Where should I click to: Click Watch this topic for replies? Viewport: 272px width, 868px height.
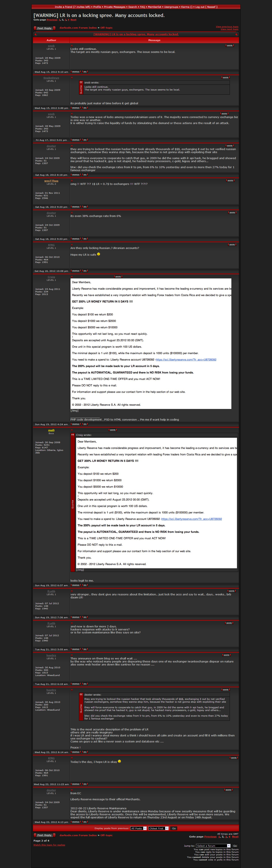point(49,845)
